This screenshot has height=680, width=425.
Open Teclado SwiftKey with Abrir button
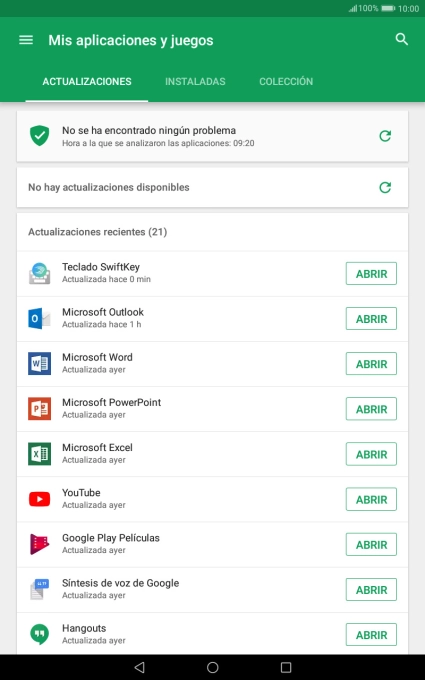pos(371,274)
